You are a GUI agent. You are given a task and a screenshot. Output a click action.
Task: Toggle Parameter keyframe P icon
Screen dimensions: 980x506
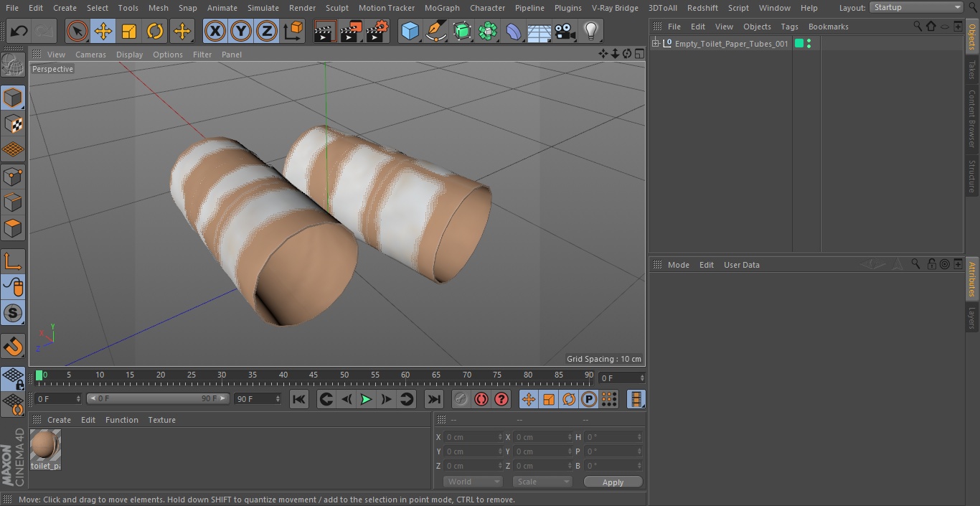(x=589, y=399)
